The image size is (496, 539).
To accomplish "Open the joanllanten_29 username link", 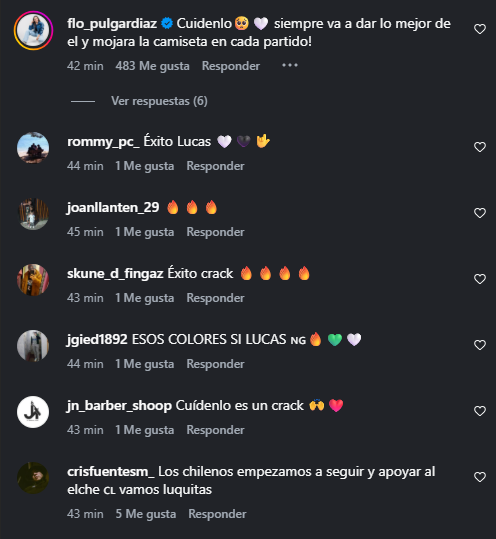I will click(x=113, y=208).
